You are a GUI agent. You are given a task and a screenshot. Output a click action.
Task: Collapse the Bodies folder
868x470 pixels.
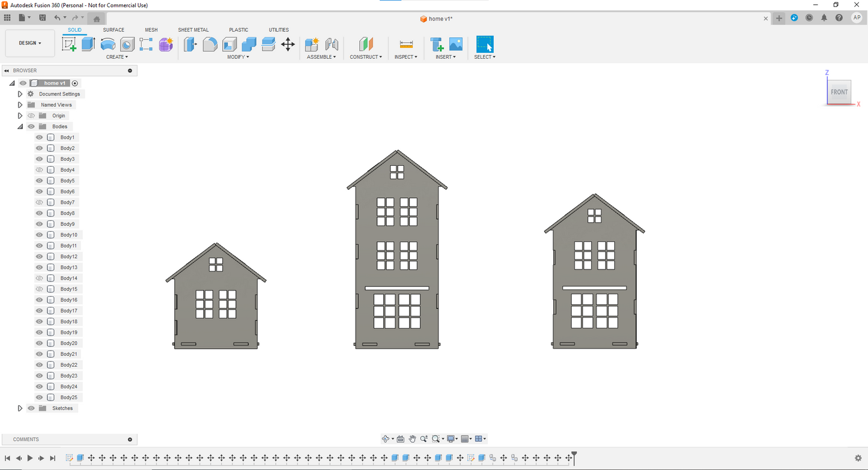20,127
